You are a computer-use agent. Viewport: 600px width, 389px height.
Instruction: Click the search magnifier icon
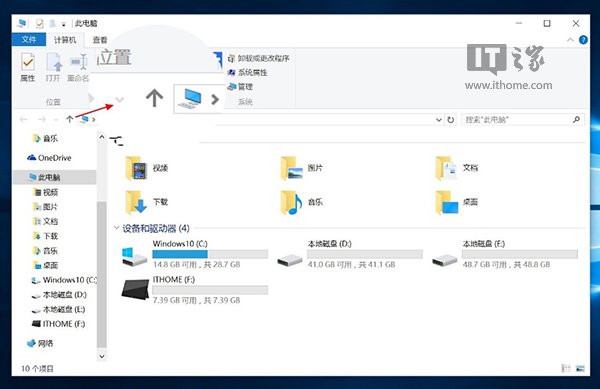click(x=576, y=120)
